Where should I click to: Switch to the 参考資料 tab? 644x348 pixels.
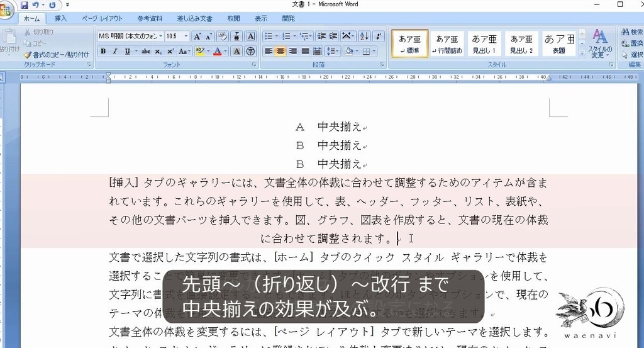coord(150,18)
